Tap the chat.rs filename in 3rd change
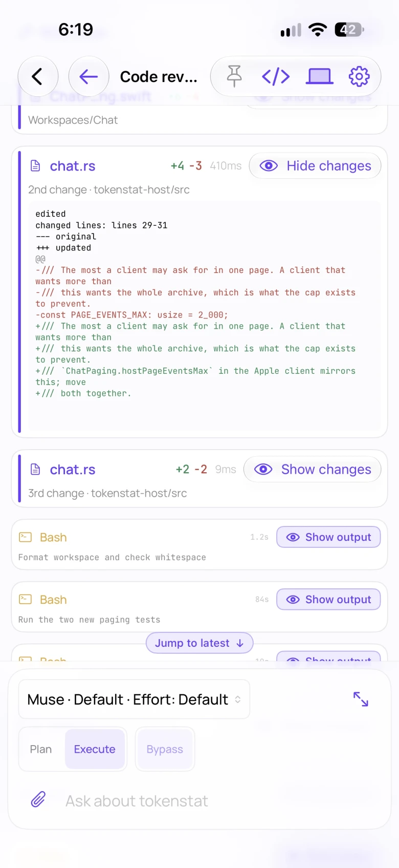 point(73,470)
